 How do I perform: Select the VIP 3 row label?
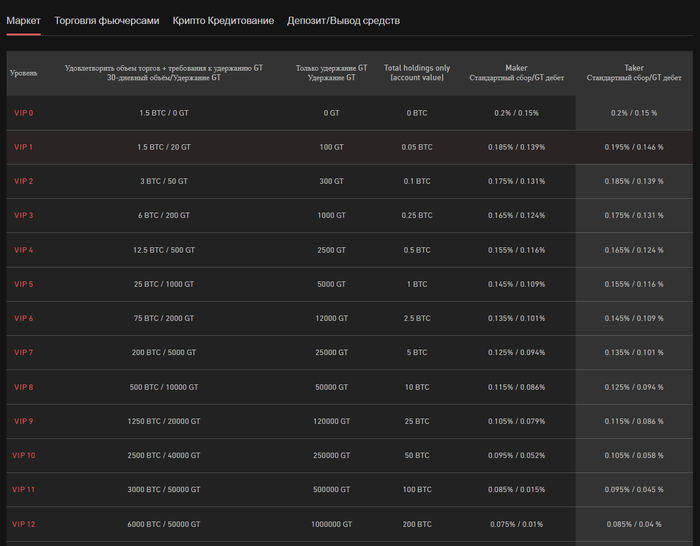[x=23, y=216]
